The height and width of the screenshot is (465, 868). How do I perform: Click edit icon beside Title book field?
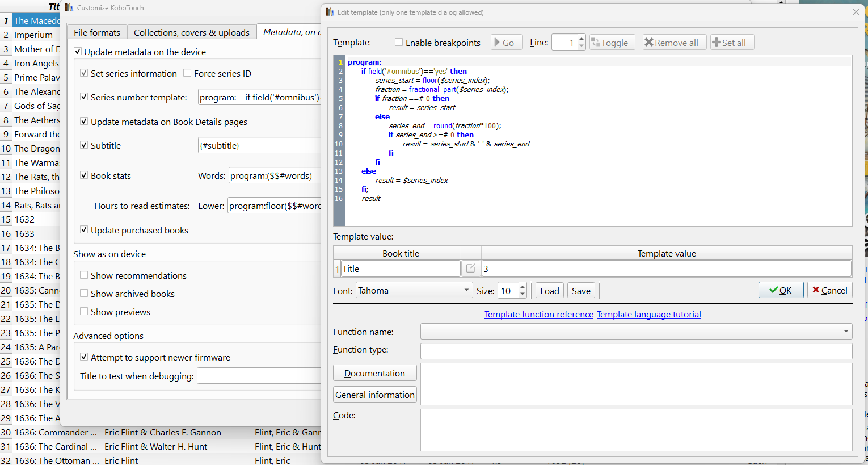click(x=470, y=269)
